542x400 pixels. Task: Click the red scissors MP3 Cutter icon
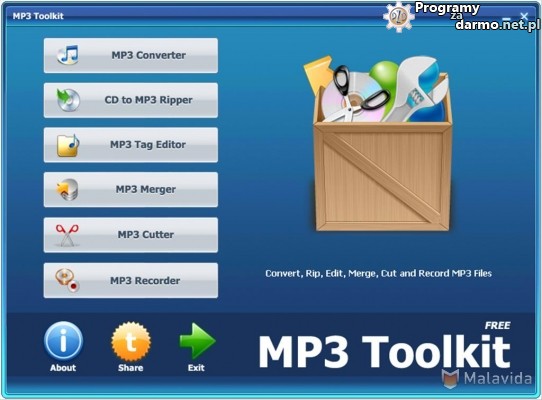tap(67, 235)
